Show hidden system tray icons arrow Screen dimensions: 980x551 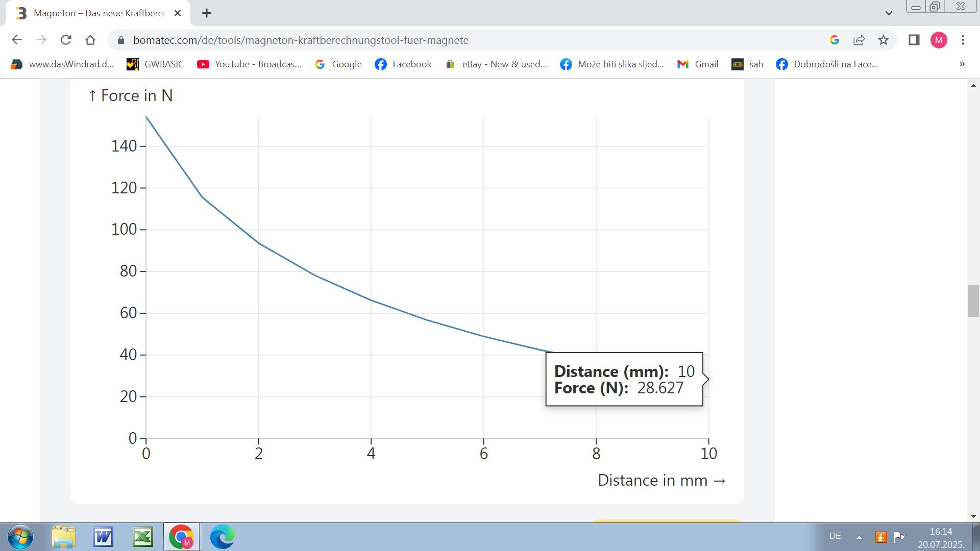(x=859, y=537)
